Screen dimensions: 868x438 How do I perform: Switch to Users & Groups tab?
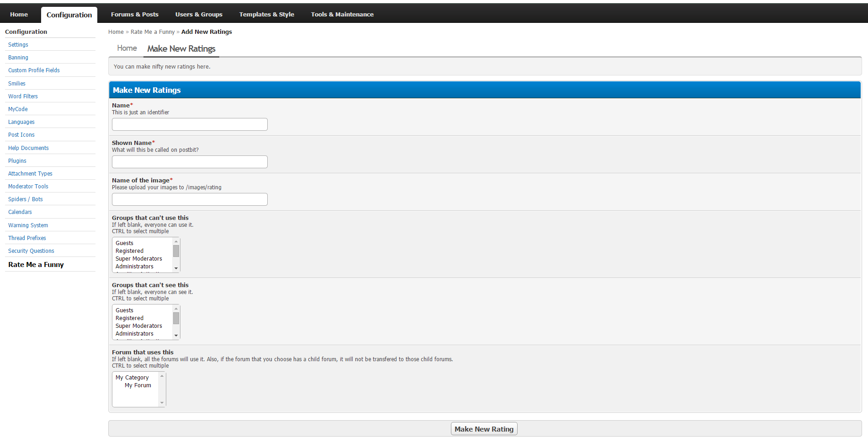(199, 14)
